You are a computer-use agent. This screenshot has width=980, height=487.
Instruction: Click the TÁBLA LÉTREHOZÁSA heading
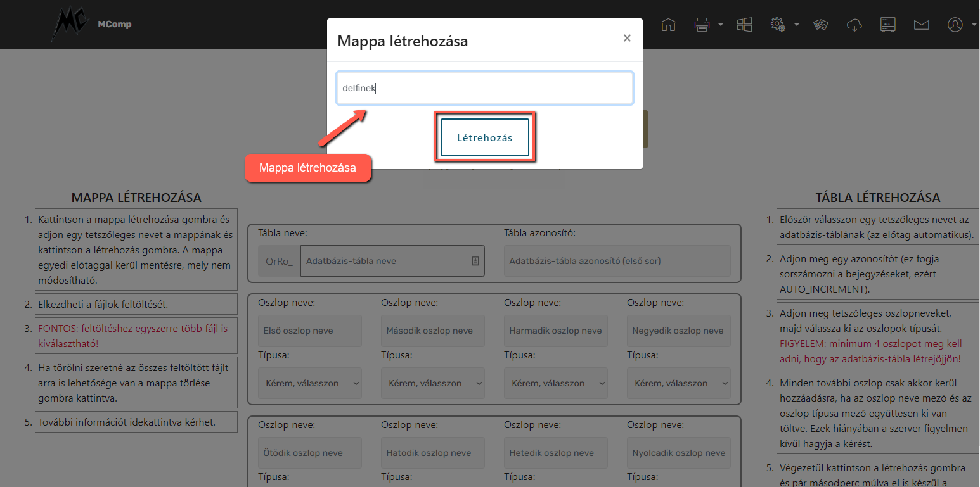(878, 198)
